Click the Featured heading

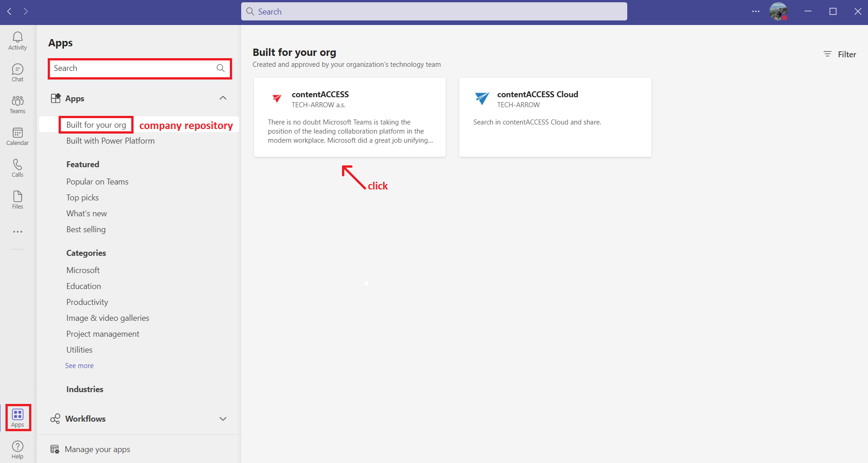pos(83,164)
